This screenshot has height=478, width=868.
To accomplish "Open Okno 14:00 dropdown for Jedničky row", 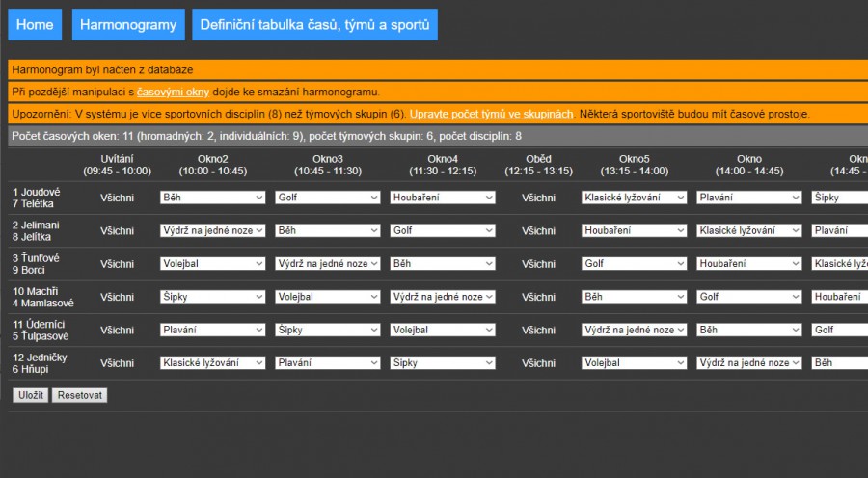I will pos(749,363).
